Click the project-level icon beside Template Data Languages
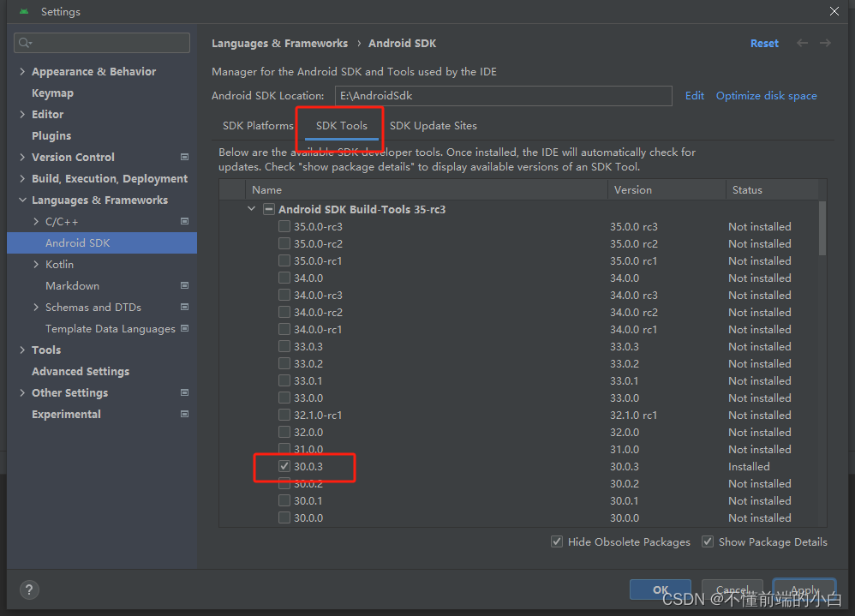 click(x=185, y=328)
